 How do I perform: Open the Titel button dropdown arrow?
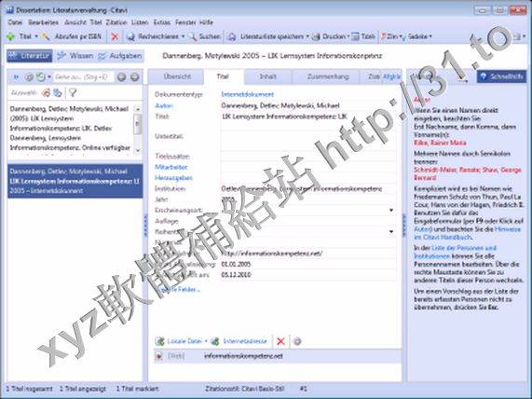click(x=36, y=36)
